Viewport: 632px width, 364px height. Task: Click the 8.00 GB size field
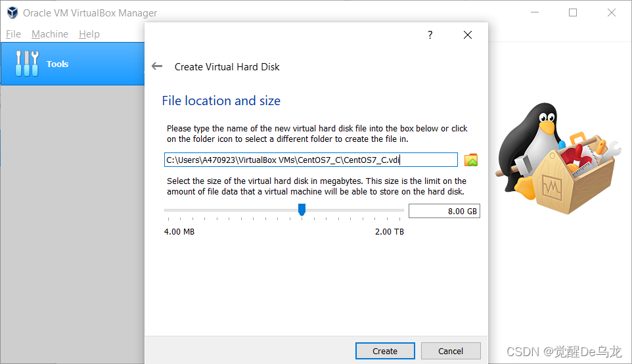[444, 211]
